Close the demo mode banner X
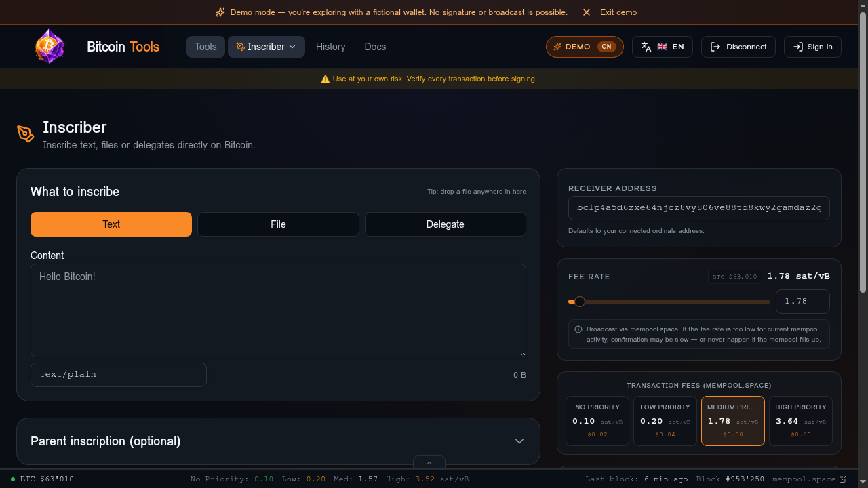Image resolution: width=868 pixels, height=488 pixels. (587, 12)
